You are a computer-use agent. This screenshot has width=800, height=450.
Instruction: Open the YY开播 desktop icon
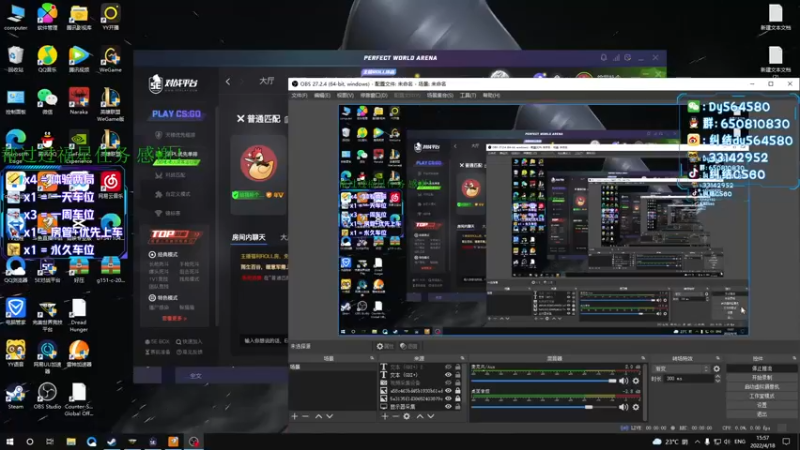[110, 17]
